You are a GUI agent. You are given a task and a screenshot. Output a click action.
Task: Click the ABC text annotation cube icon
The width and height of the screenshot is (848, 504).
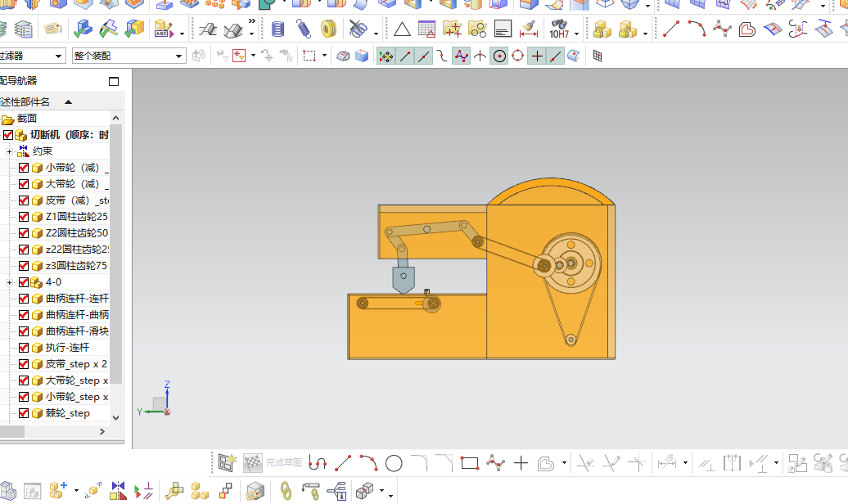[164, 29]
